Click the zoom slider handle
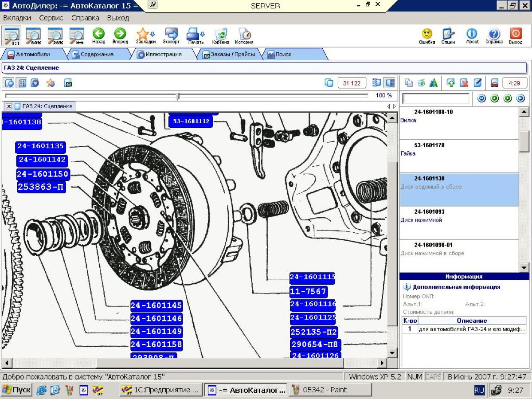This screenshot has width=532, height=399. click(178, 96)
